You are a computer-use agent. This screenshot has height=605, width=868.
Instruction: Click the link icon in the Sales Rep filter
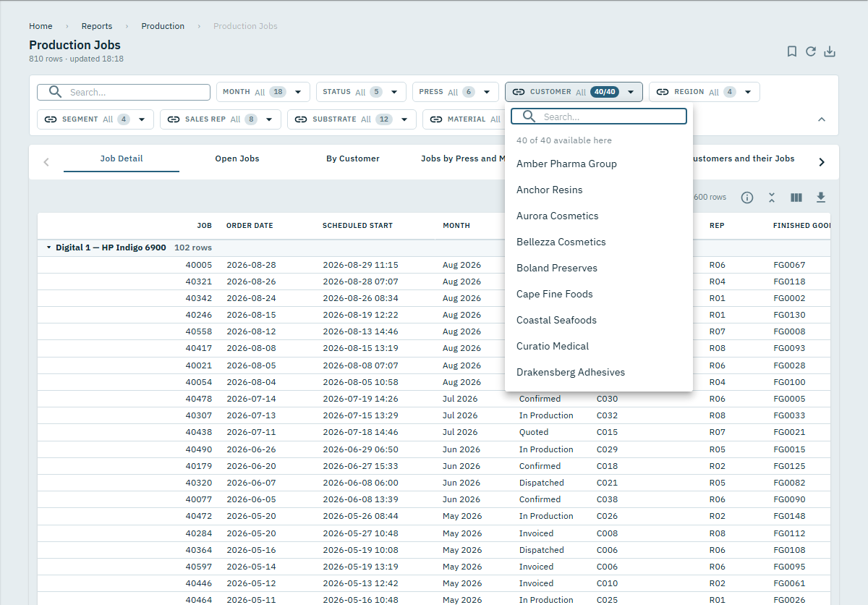click(174, 119)
